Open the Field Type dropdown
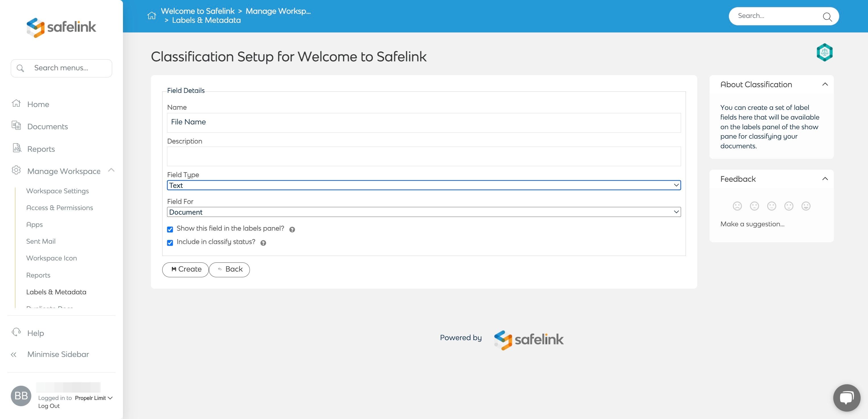Image resolution: width=868 pixels, height=419 pixels. click(x=423, y=185)
